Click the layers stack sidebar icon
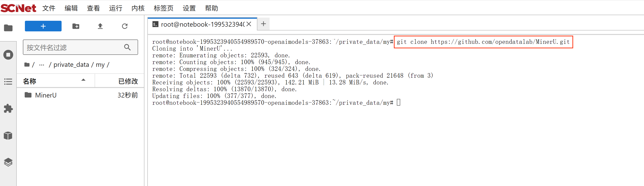 coord(8,162)
